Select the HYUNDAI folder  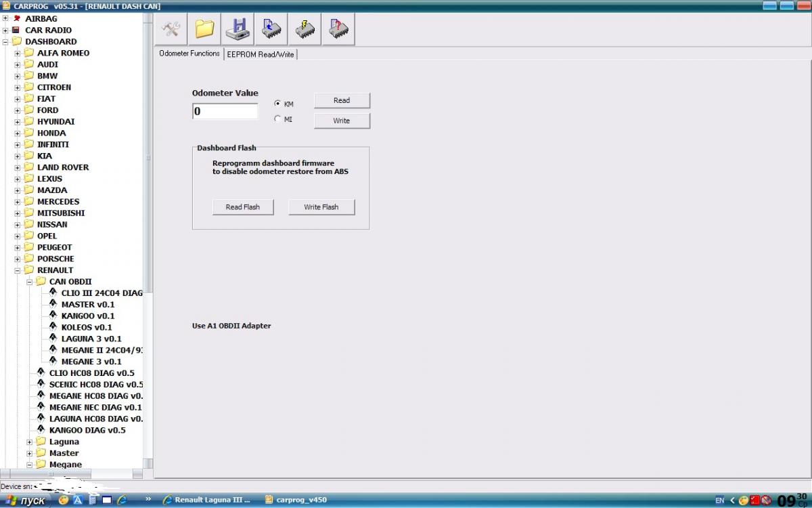click(x=56, y=122)
